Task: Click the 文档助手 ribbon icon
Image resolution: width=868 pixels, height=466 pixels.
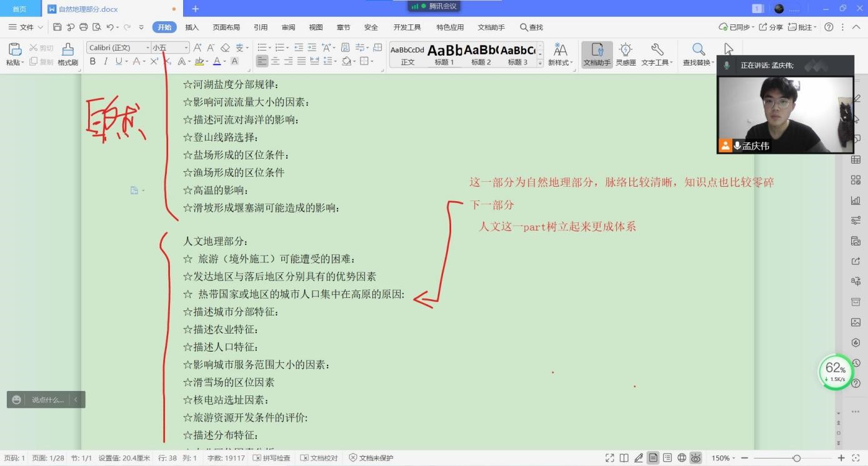Action: tap(597, 54)
